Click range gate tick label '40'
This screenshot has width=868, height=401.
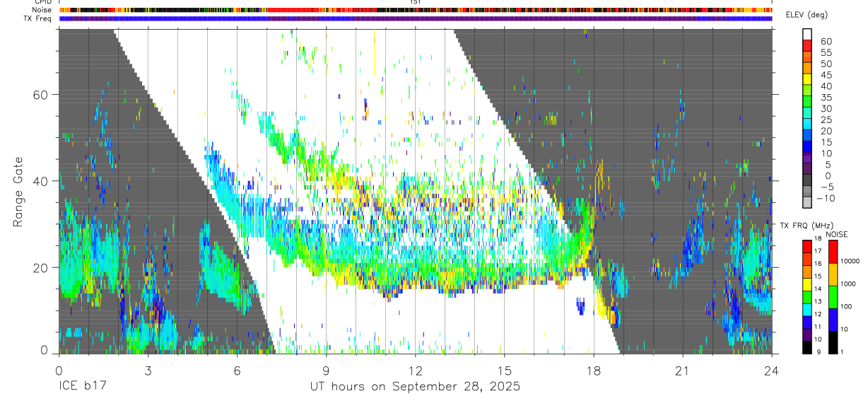[40, 181]
